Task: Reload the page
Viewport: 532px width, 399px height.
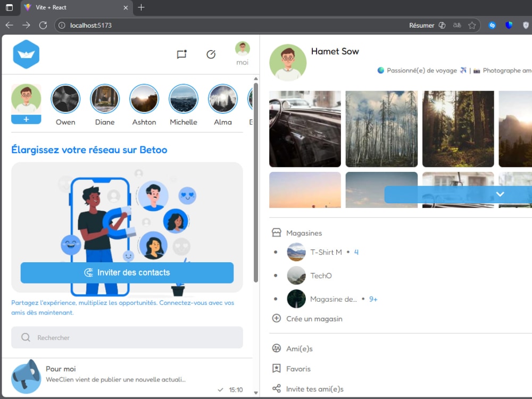Action: [x=43, y=25]
